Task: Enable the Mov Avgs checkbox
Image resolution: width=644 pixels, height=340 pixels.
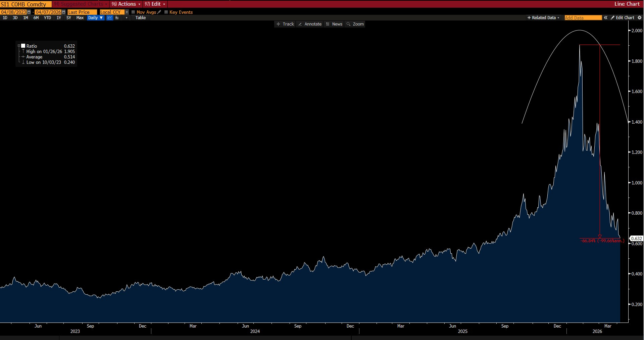Action: (133, 12)
